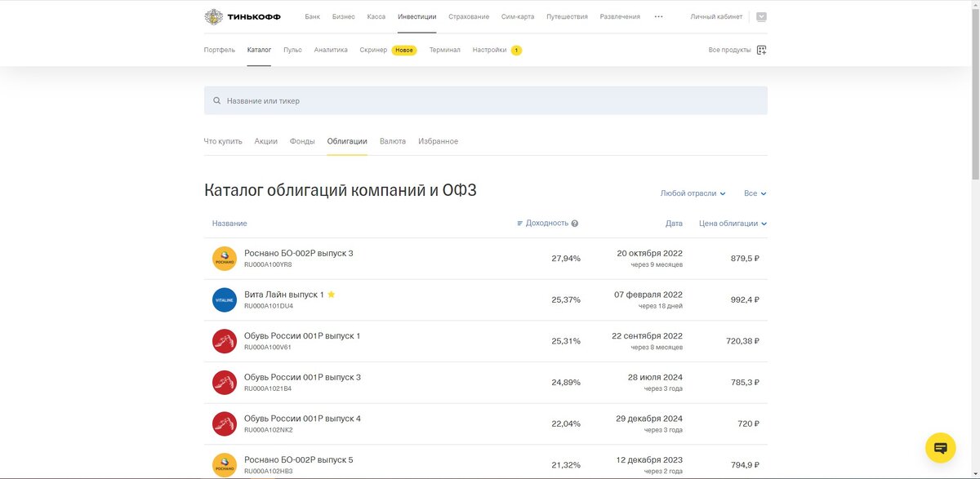Go to the Страхование section
This screenshot has width=980, height=479.
click(469, 16)
